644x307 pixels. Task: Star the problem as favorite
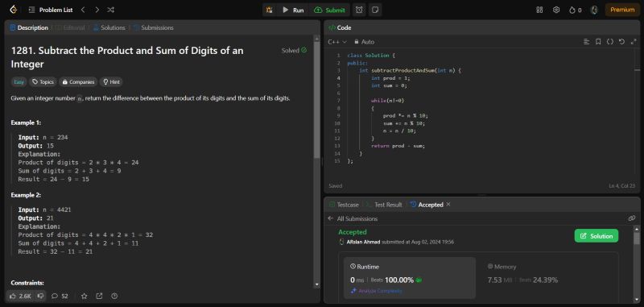[x=85, y=296]
